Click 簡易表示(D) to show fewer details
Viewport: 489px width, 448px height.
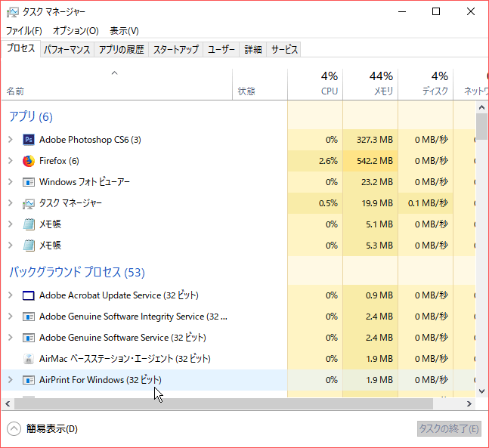pyautogui.click(x=43, y=429)
